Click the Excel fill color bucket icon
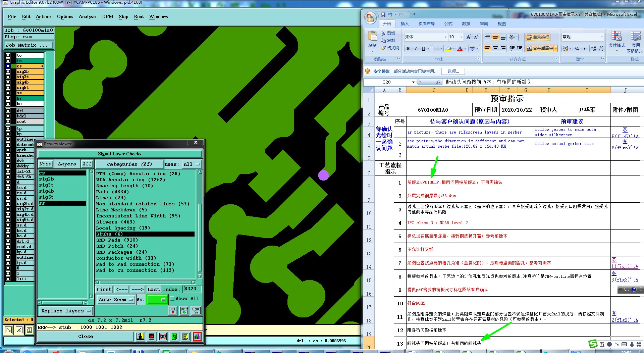Viewport: 644px width, 353px height. (449, 49)
